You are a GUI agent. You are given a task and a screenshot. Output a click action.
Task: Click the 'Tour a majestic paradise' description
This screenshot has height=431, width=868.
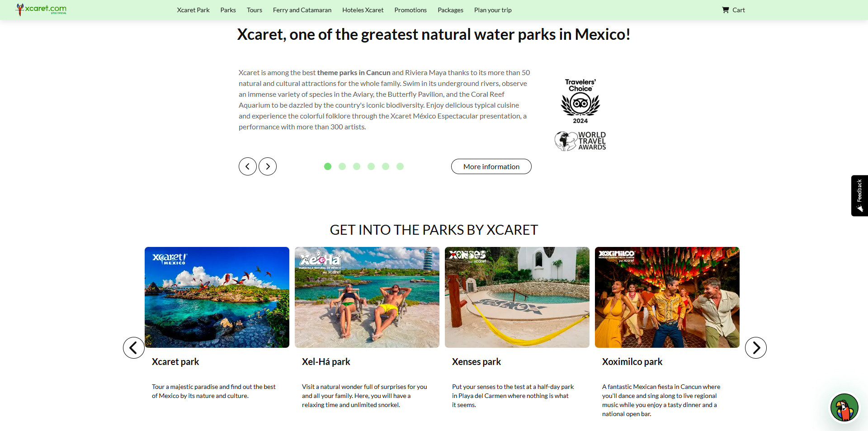[214, 391]
